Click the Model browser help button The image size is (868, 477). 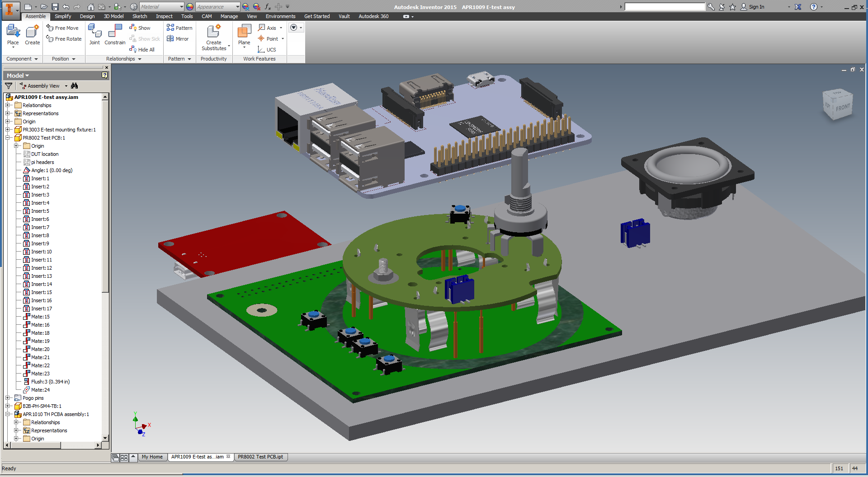pos(104,75)
